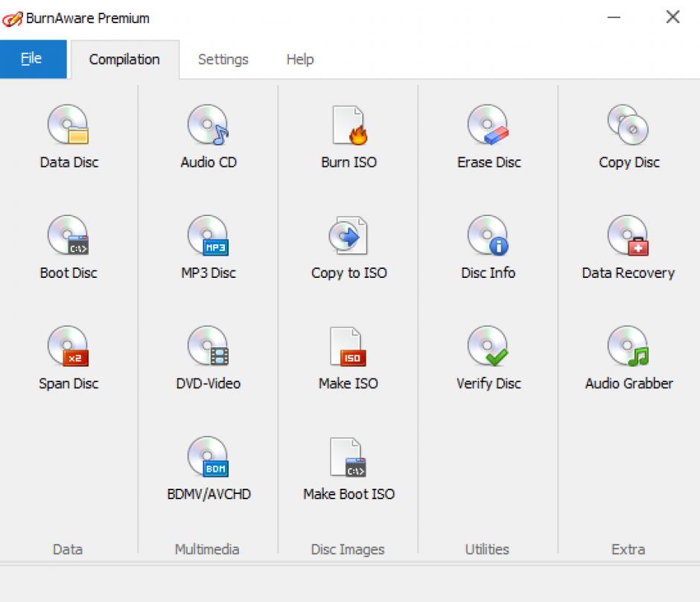Open the Data Disc tool icon

click(69, 124)
